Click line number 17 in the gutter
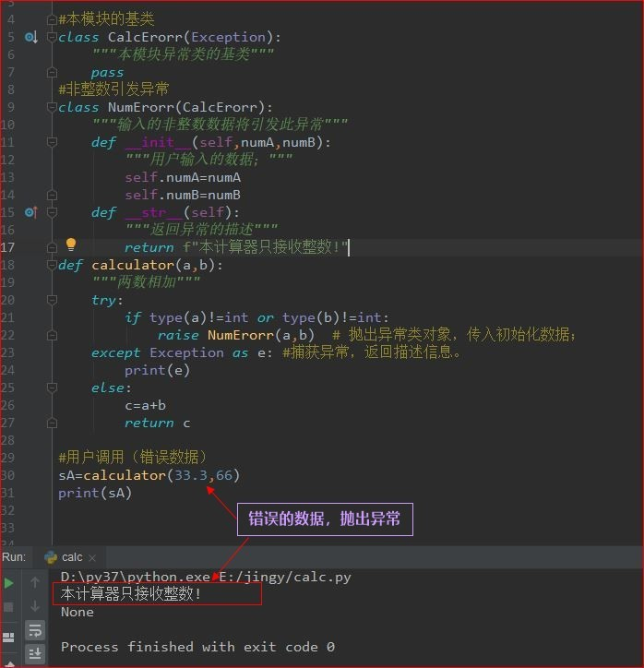This screenshot has height=668, width=644. click(8, 247)
